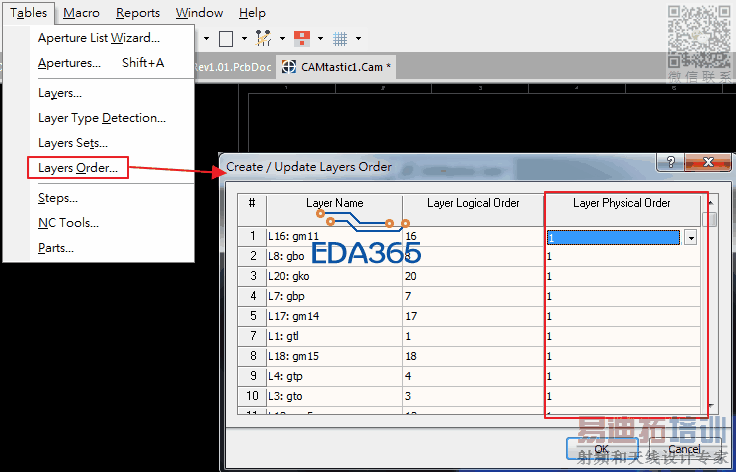
Task: Select row header number 5
Action: point(253,316)
